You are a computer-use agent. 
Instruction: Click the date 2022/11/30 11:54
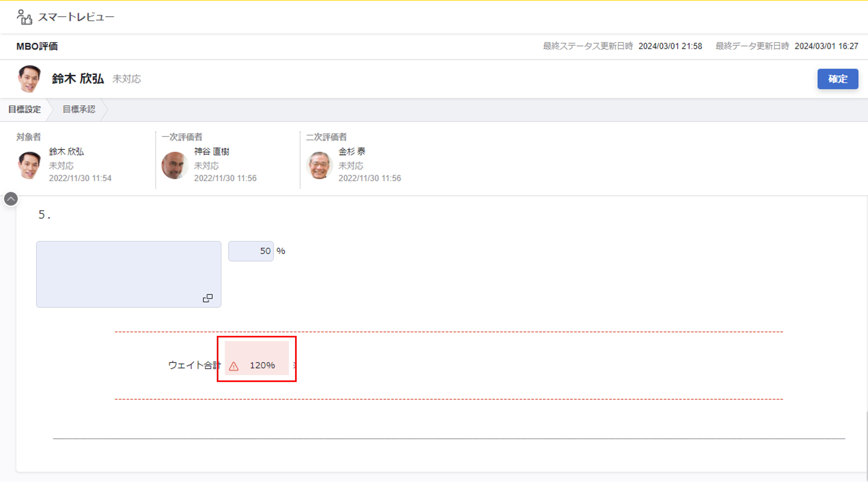(80, 178)
